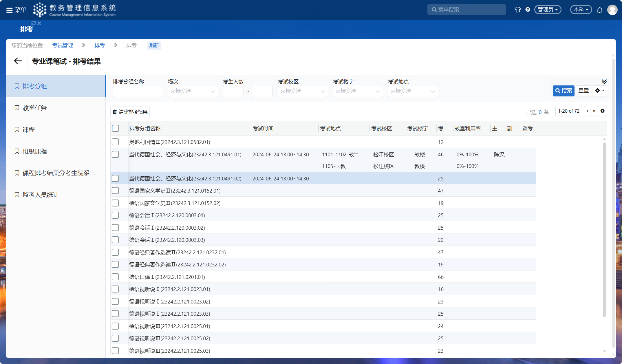Click the theme shirt icon in header
The image size is (622, 364).
click(517, 10)
